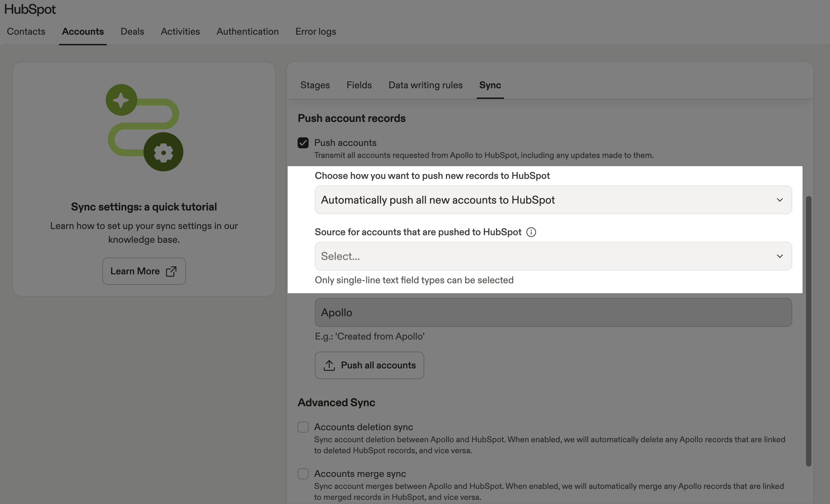
Task: Click the external link icon on Learn More
Action: 171,271
